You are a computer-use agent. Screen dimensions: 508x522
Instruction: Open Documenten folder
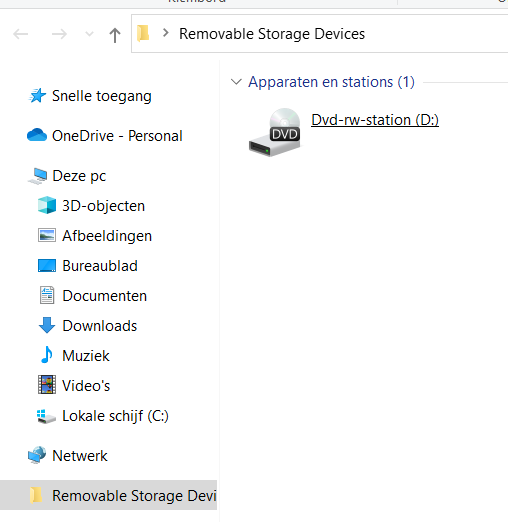(x=104, y=296)
